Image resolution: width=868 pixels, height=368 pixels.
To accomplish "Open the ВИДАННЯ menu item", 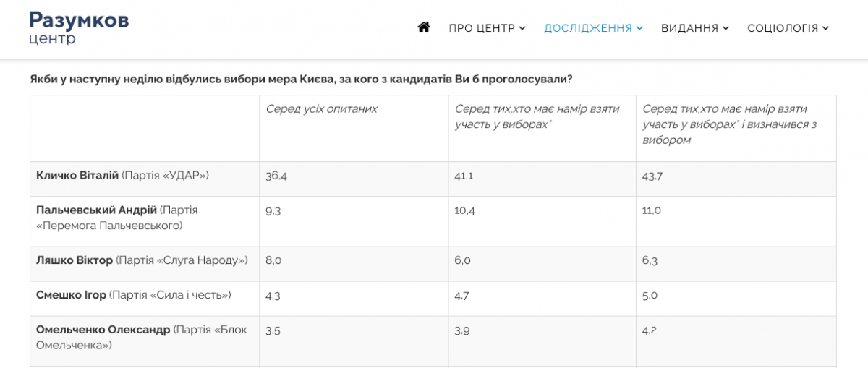I will [x=689, y=28].
